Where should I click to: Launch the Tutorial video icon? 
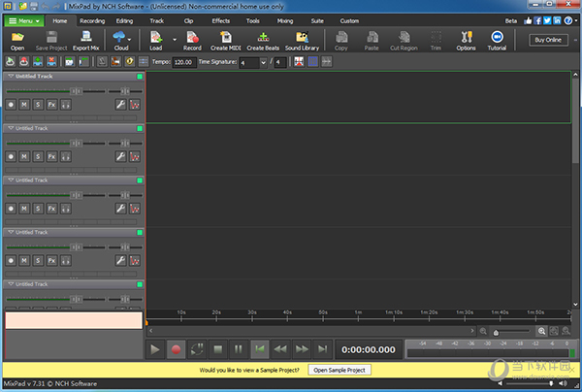497,41
